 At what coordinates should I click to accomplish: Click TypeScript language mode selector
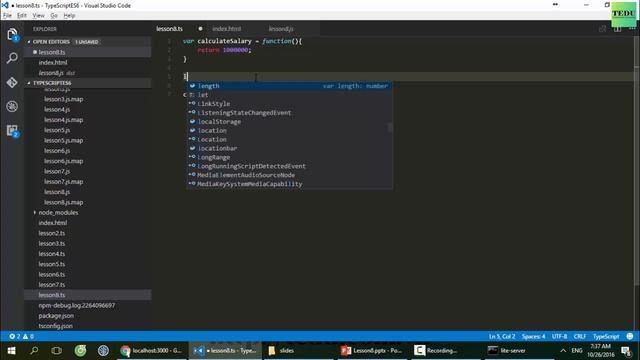(x=606, y=336)
